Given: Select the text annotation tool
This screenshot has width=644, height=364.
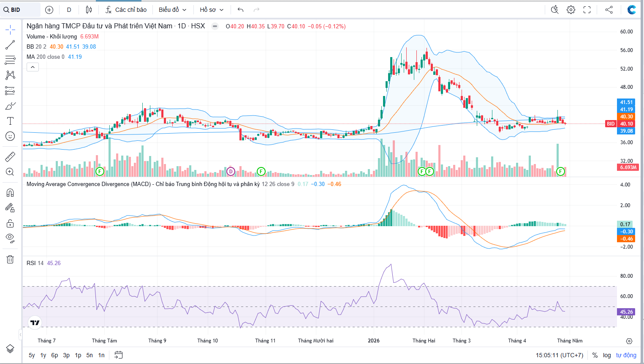Looking at the screenshot, I should [10, 121].
